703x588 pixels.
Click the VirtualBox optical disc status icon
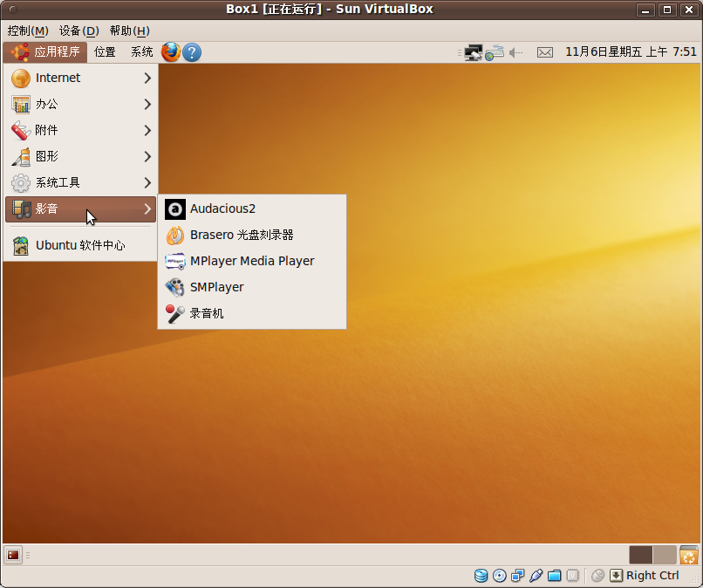coord(500,576)
